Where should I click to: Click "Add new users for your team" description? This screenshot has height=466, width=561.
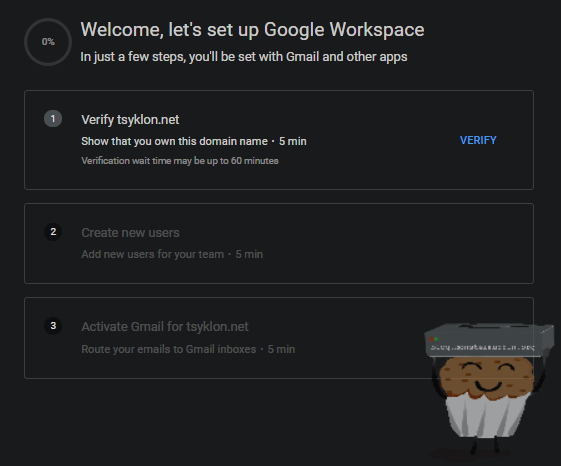[152, 254]
